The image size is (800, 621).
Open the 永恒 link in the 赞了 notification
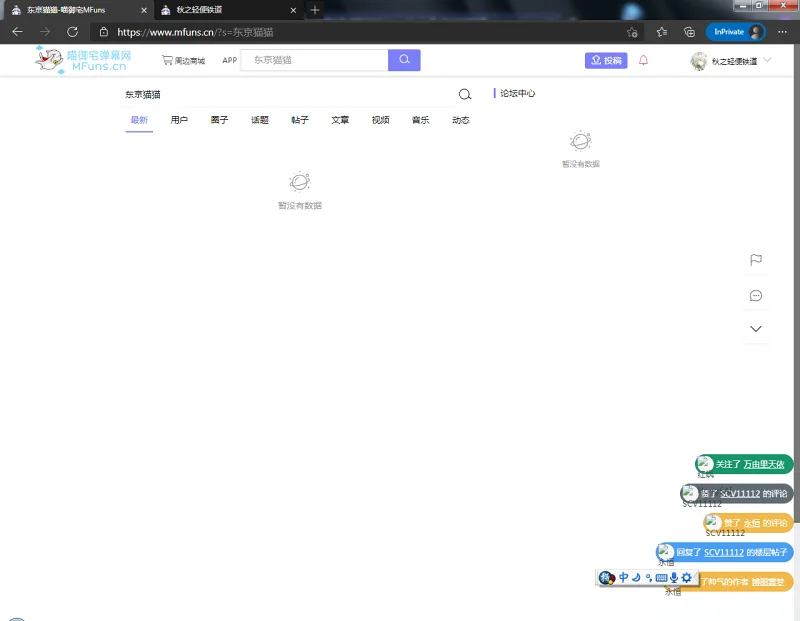tap(751, 523)
